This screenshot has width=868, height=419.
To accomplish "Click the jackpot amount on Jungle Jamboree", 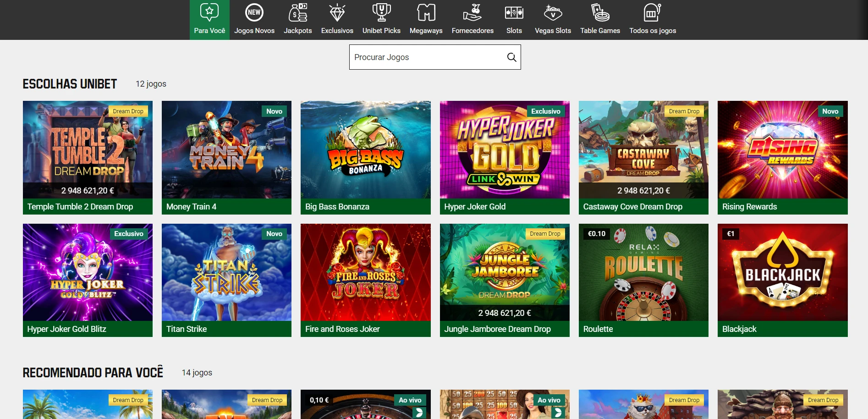I will tap(505, 313).
